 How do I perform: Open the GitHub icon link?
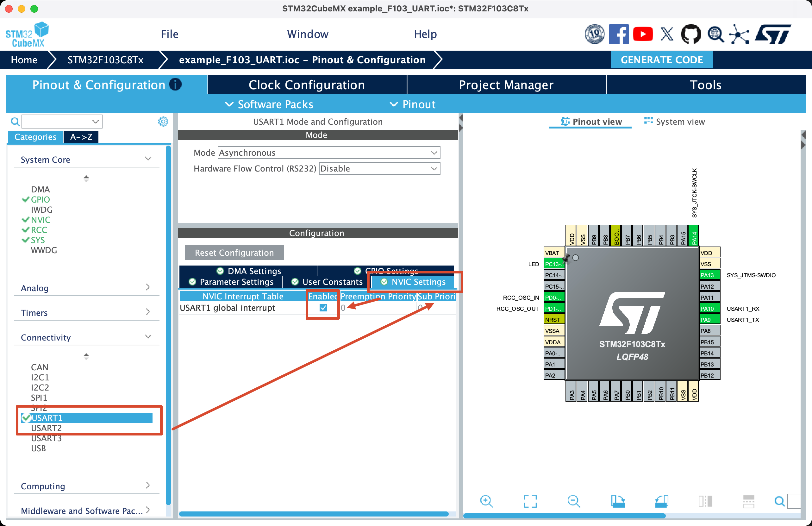coord(691,34)
